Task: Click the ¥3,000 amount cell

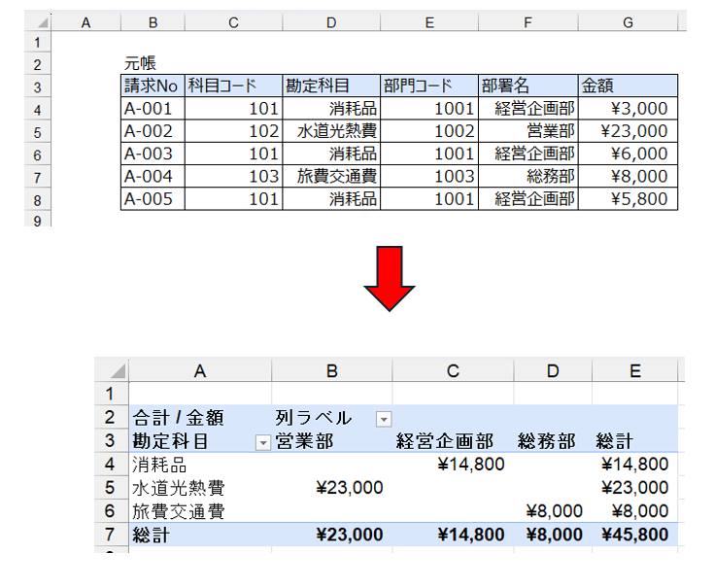Action: click(x=626, y=109)
